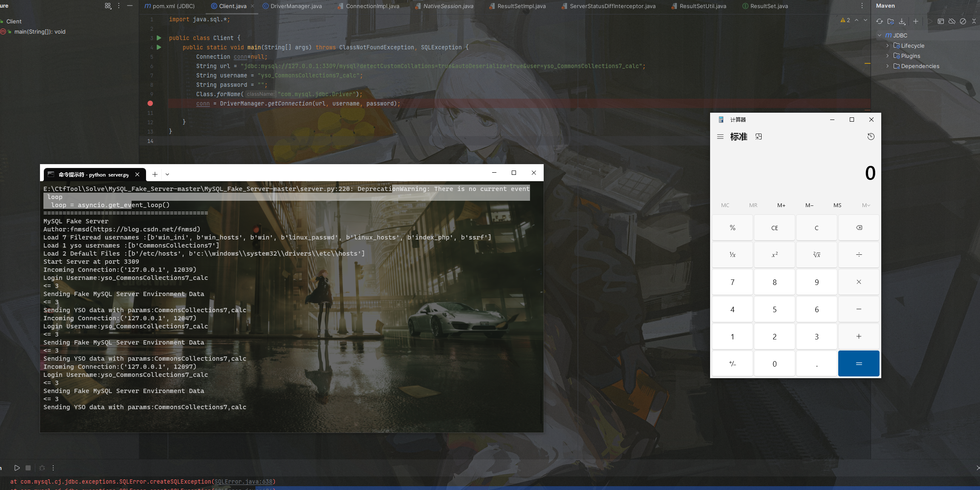Image resolution: width=980 pixels, height=490 pixels.
Task: Open new tab in command prompt window
Action: click(x=155, y=174)
